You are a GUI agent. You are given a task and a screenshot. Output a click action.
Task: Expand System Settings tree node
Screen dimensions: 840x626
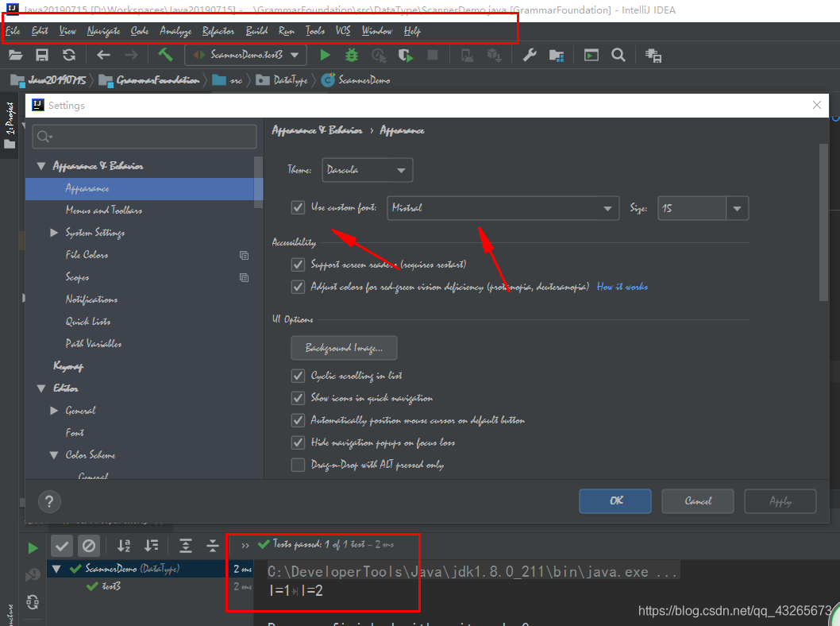(x=54, y=233)
